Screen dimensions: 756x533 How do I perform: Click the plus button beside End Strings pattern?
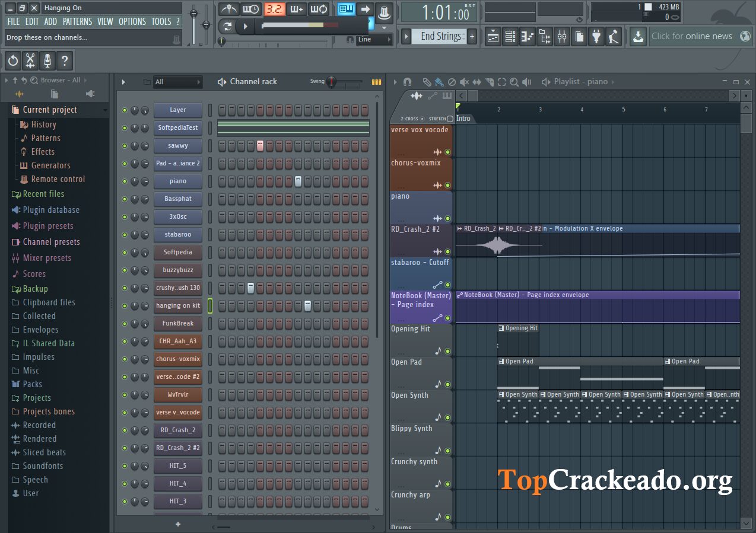[x=472, y=36]
